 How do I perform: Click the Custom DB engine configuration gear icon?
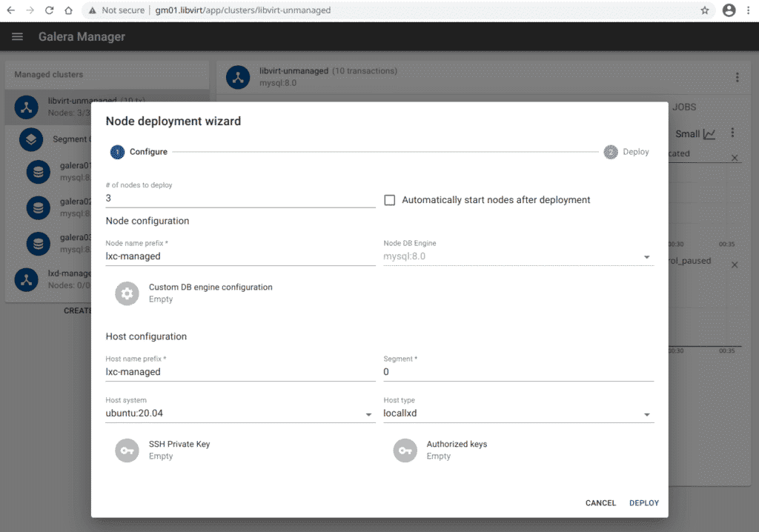point(127,293)
